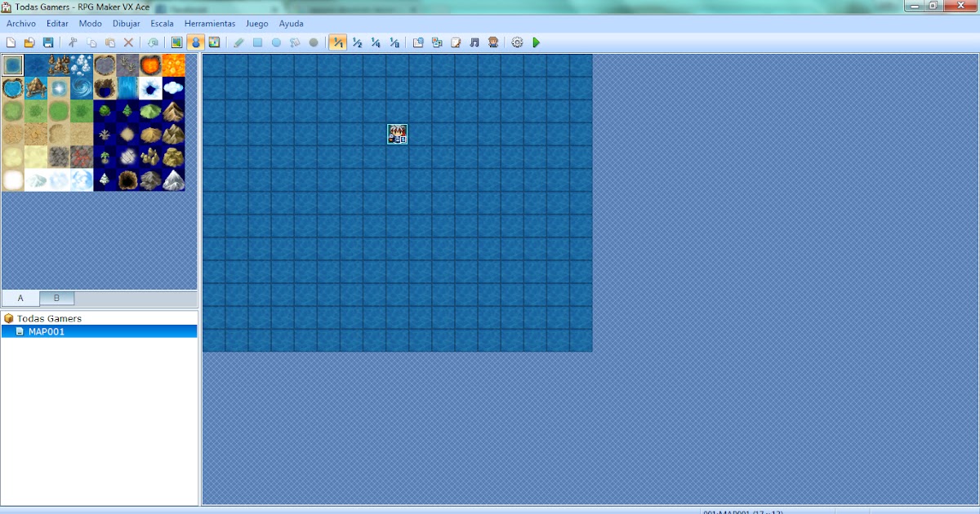Open the Herramientas menu
Viewport: 980px width, 514px height.
point(210,24)
